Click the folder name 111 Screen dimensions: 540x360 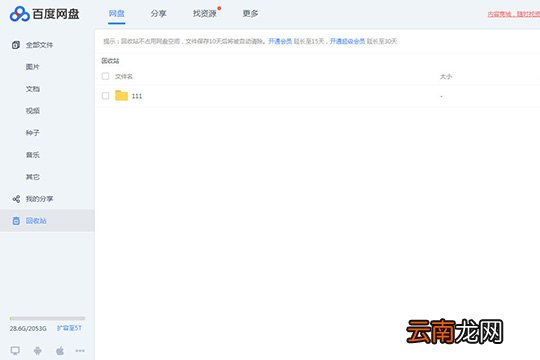pyautogui.click(x=137, y=96)
